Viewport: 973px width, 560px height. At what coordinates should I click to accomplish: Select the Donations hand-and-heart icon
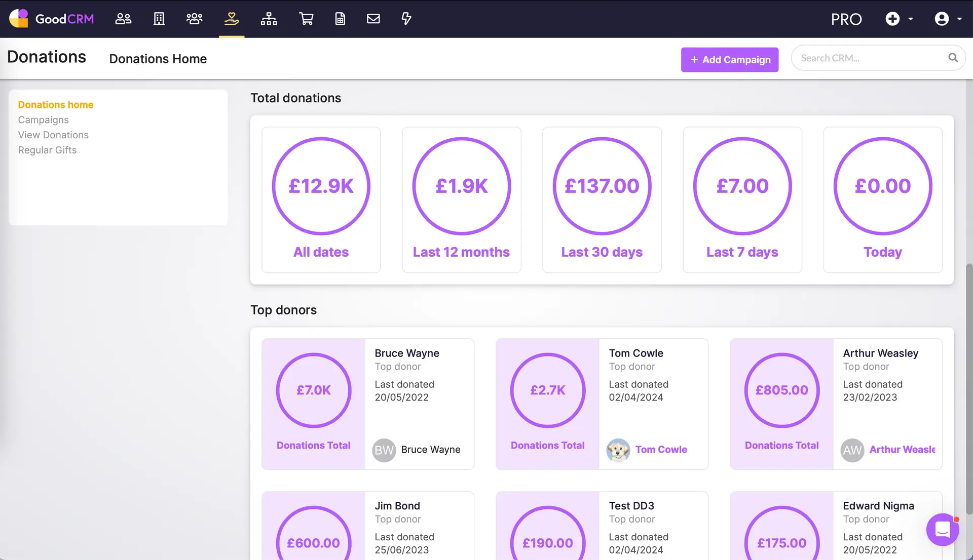coord(231,19)
